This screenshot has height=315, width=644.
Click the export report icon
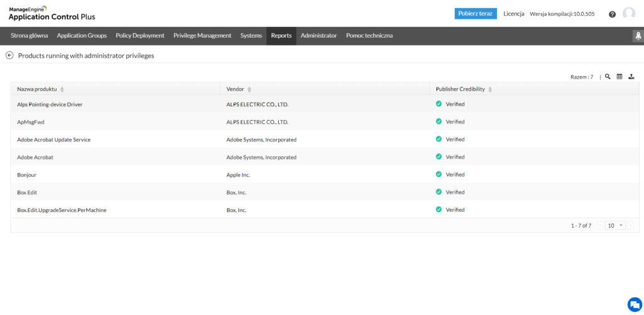pos(631,77)
